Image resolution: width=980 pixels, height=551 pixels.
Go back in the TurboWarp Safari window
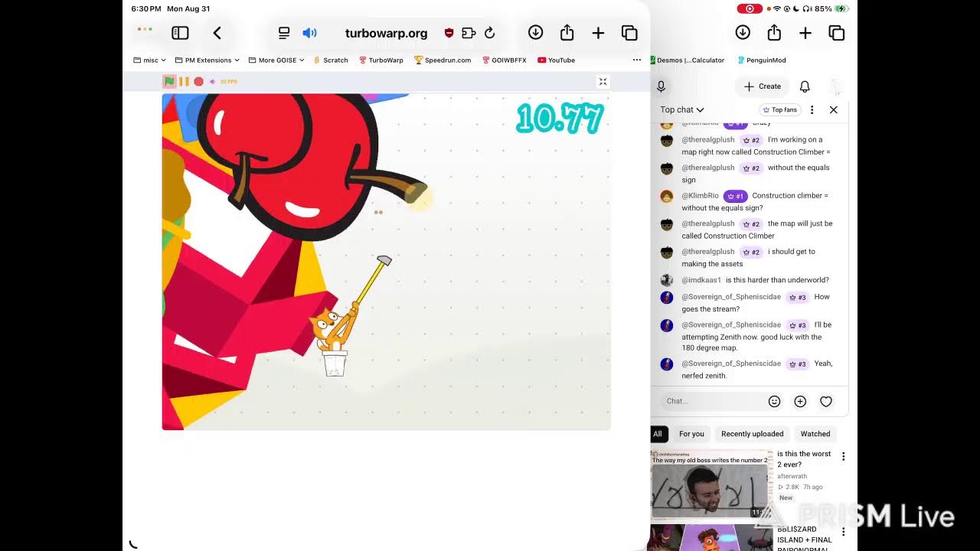click(x=217, y=33)
